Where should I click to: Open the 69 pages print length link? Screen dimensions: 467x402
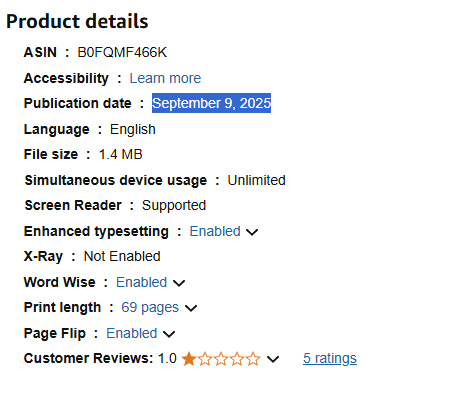(150, 308)
